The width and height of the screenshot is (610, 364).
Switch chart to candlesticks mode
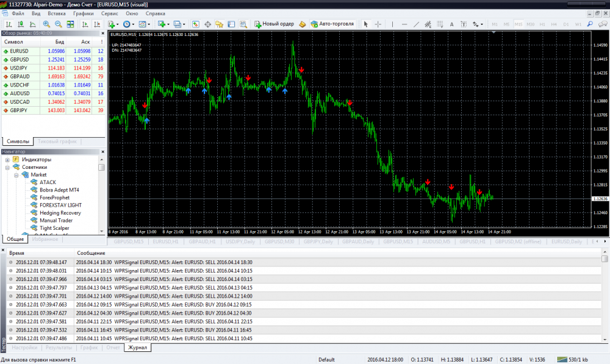[21, 24]
